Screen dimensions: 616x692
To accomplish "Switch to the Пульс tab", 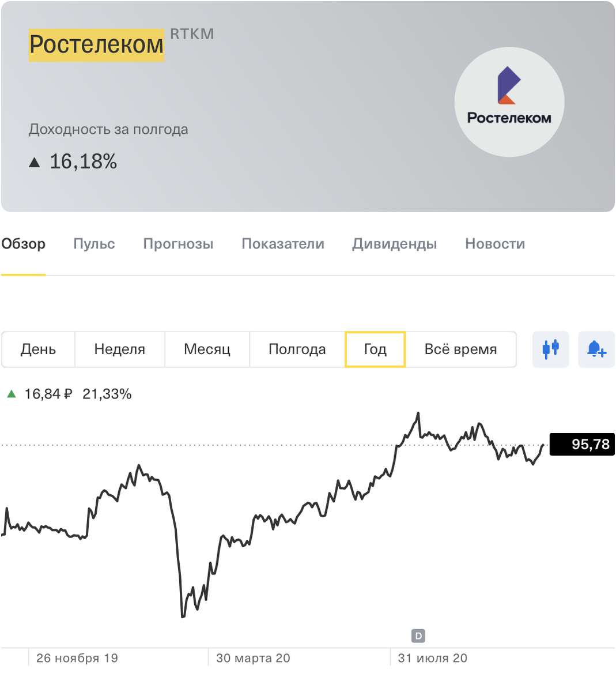I will point(94,243).
